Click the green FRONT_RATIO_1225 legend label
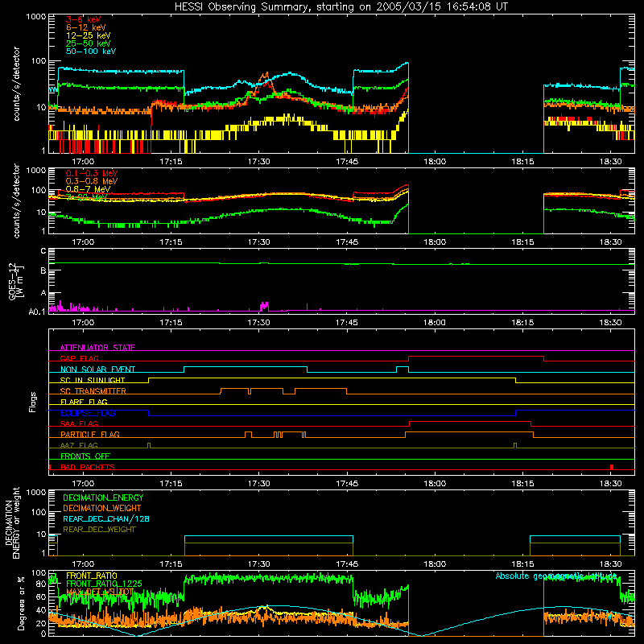Screen dimensions: 644x644 point(104,584)
